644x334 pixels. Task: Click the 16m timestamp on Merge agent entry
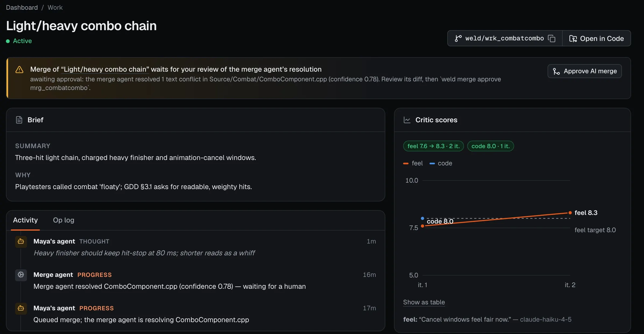[x=369, y=275]
